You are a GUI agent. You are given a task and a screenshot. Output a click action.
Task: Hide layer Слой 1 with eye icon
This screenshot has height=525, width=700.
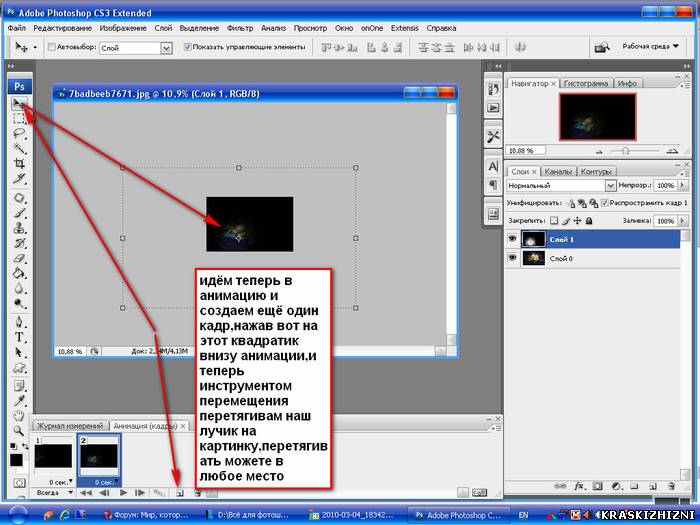tap(512, 239)
